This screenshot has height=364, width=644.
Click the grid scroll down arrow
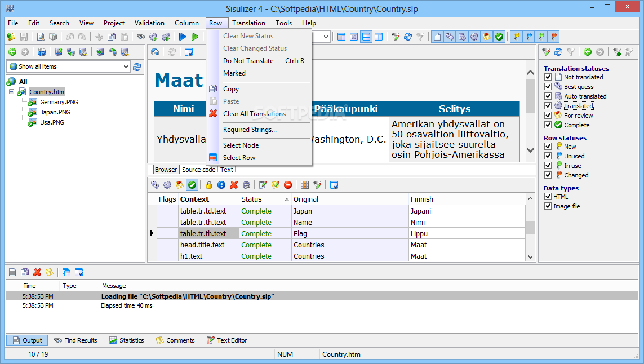[x=530, y=257]
